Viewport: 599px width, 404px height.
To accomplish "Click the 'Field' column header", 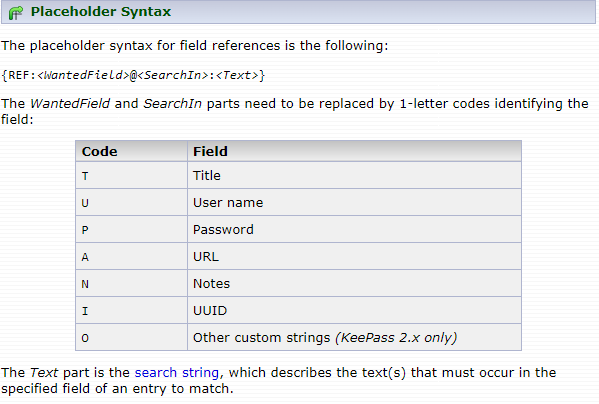I will (354, 151).
